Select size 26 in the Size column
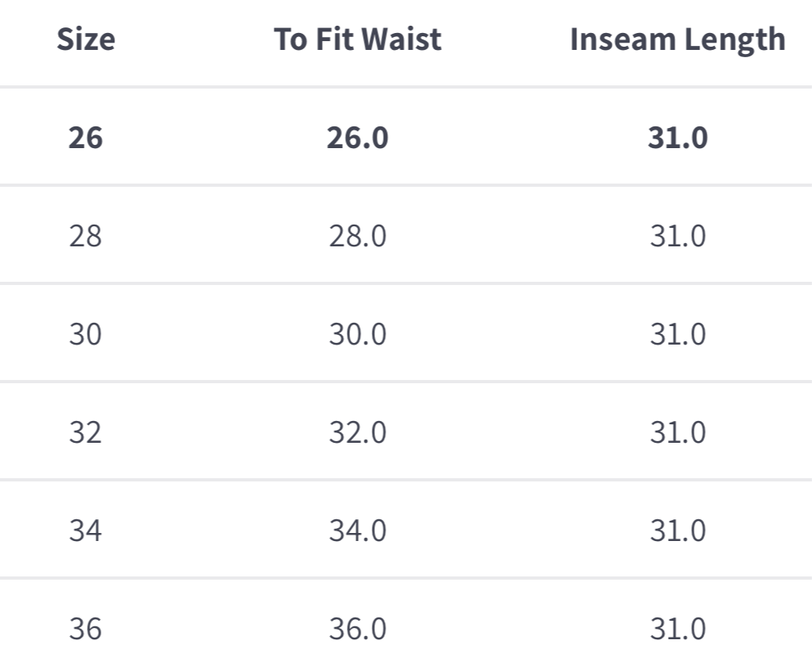The width and height of the screenshot is (812, 665). pos(85,138)
